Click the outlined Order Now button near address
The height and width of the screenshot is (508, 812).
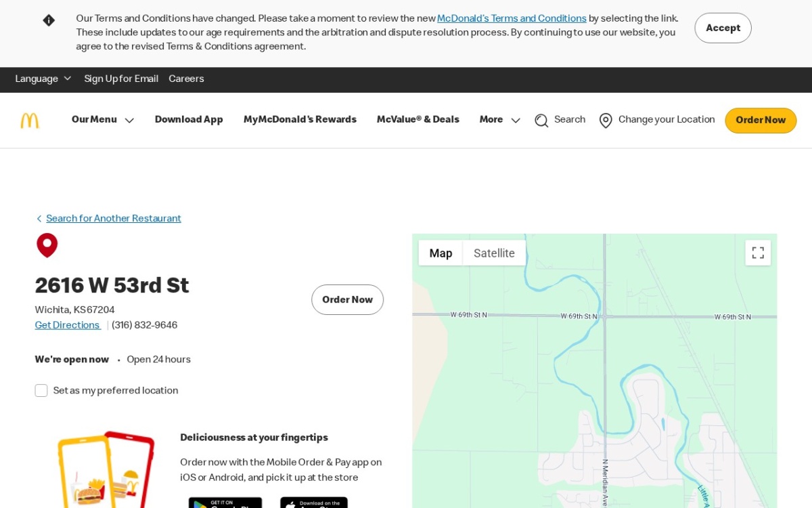coord(347,299)
